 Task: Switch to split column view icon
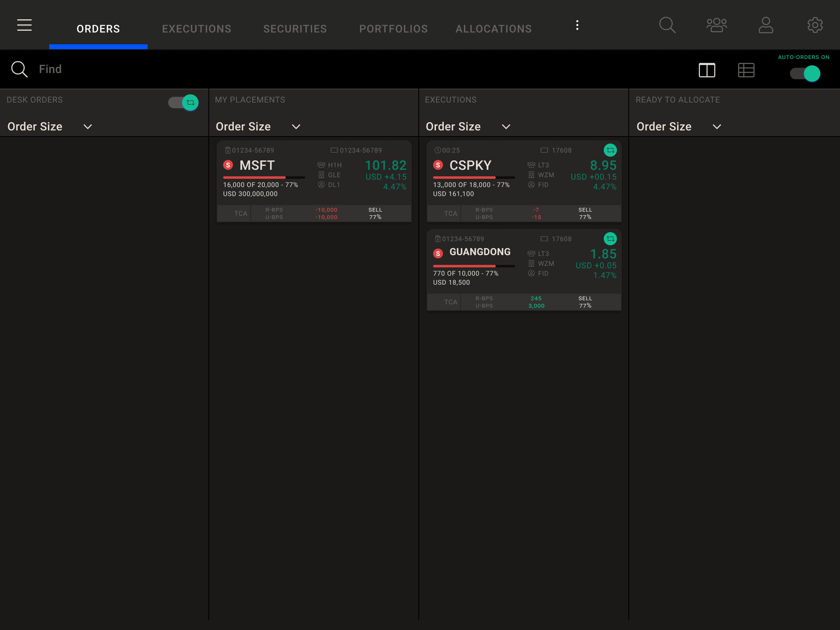[x=707, y=70]
